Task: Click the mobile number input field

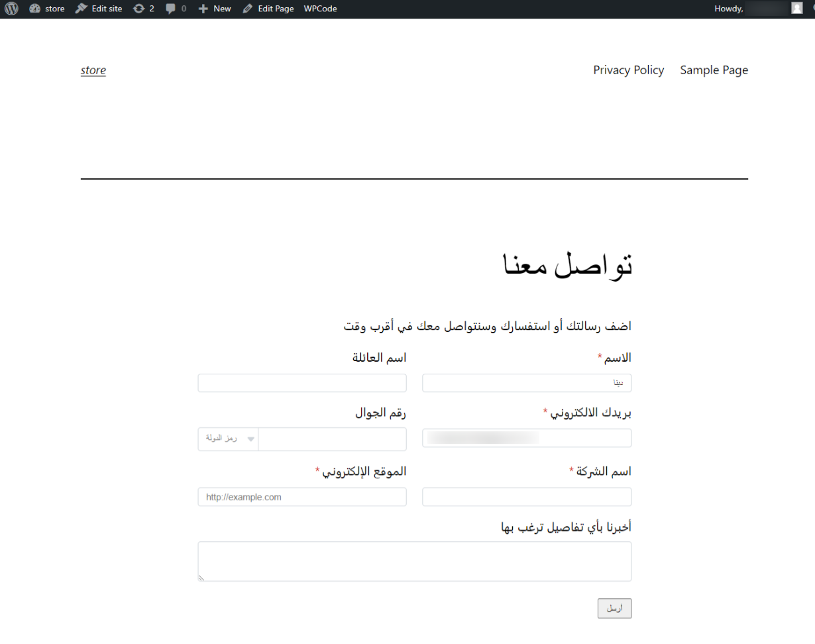Action: [x=331, y=439]
